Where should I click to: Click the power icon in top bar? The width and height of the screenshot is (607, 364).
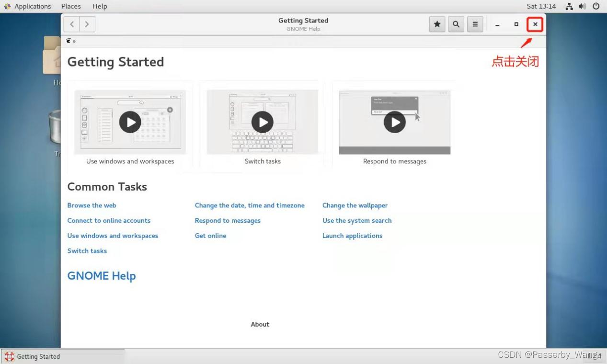coord(596,6)
